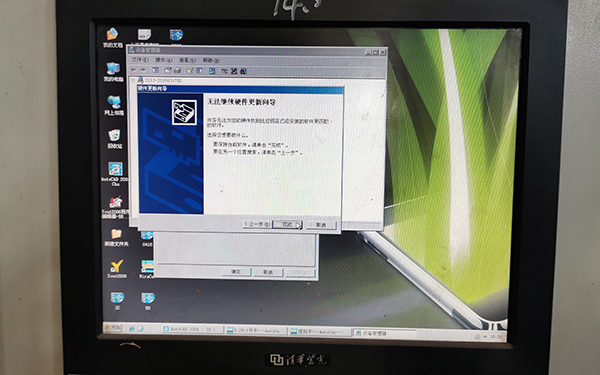Click 确定 (OK) in the properties dialog behind
The height and width of the screenshot is (375, 600).
click(x=236, y=272)
